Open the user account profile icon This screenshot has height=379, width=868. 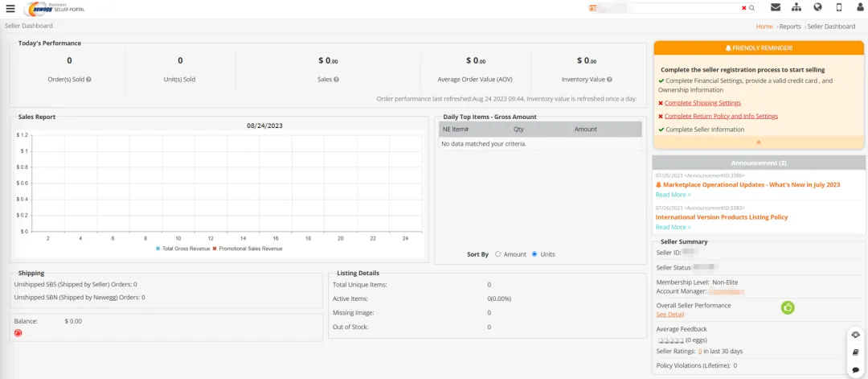(x=860, y=8)
